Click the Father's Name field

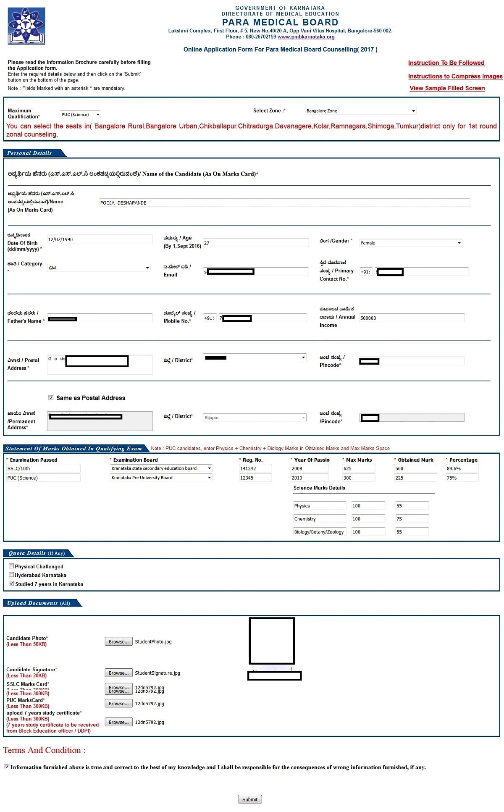pos(100,318)
